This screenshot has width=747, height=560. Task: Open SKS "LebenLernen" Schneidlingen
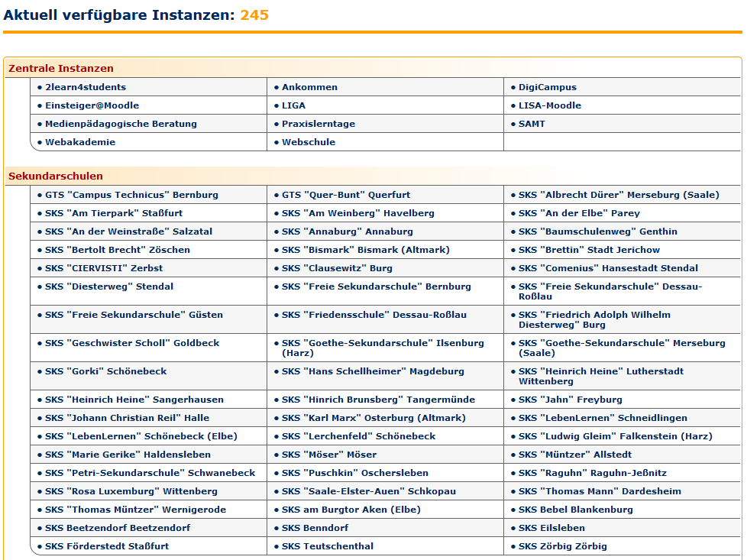pos(603,418)
